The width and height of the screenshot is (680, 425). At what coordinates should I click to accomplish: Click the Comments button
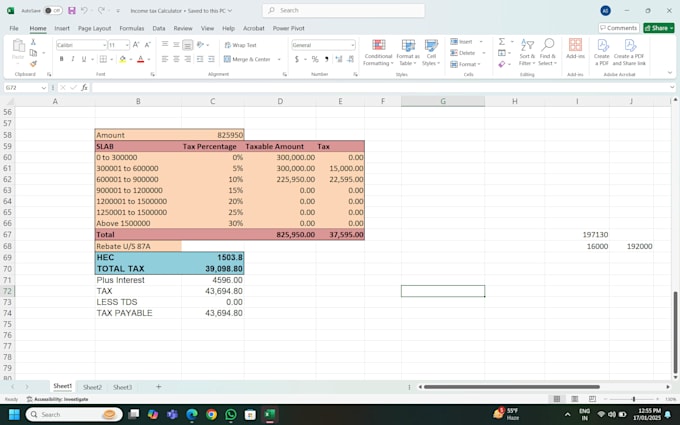(618, 28)
